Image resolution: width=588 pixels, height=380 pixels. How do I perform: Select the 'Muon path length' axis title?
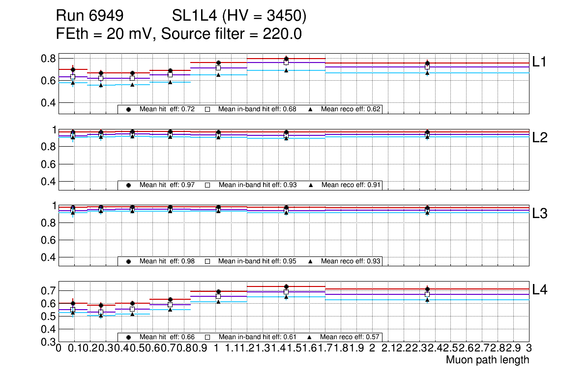click(x=487, y=360)
